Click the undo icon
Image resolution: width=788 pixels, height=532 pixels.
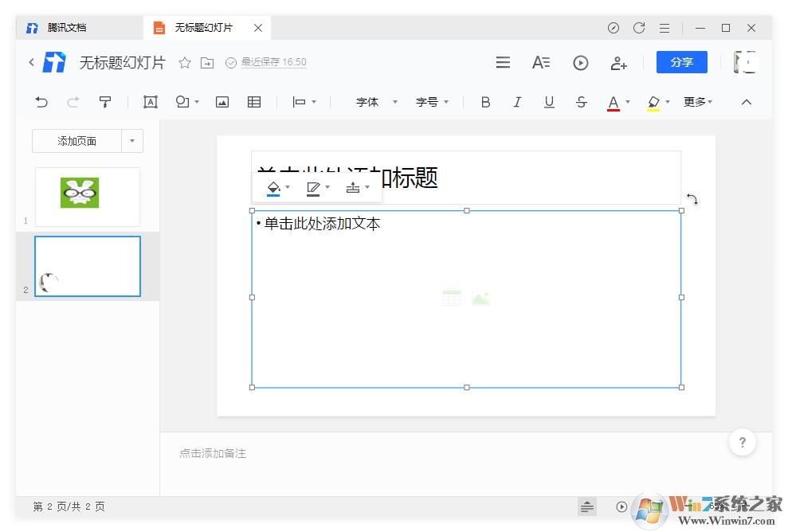coord(41,102)
